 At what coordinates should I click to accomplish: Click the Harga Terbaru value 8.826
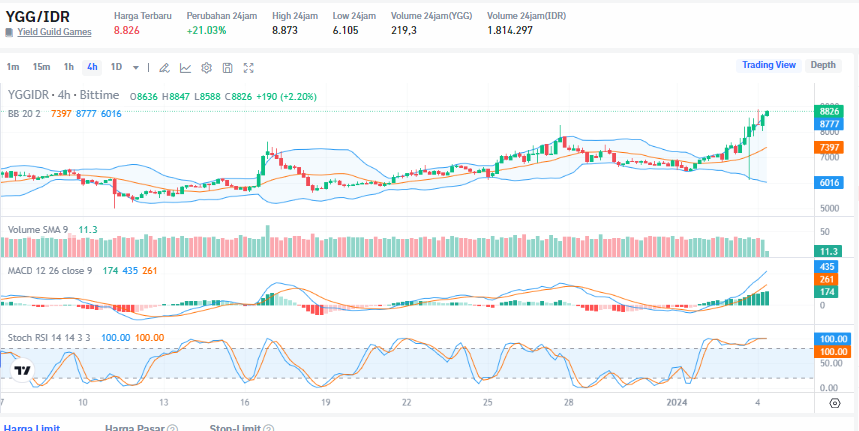[x=127, y=31]
